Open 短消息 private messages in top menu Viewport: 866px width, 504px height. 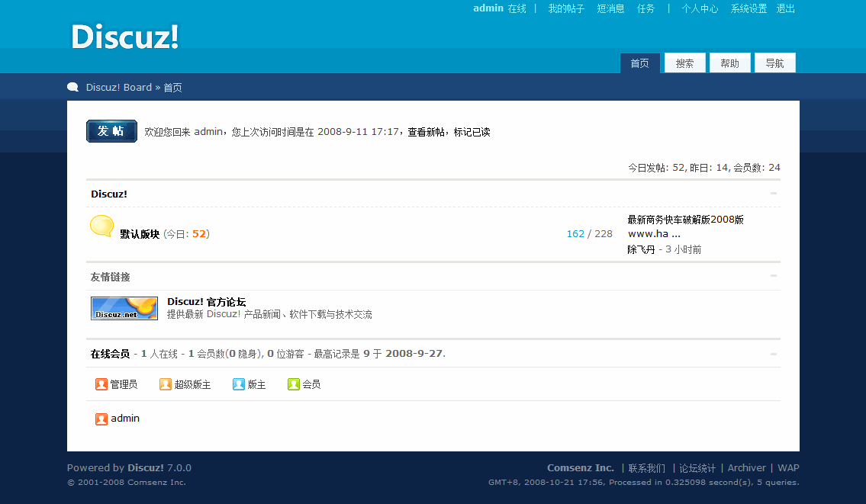(610, 8)
